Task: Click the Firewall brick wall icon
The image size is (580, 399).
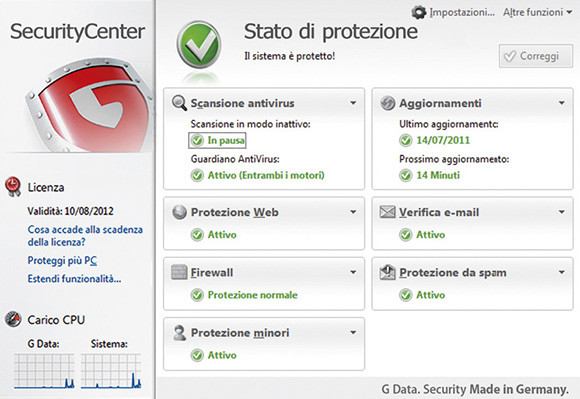Action: click(179, 273)
